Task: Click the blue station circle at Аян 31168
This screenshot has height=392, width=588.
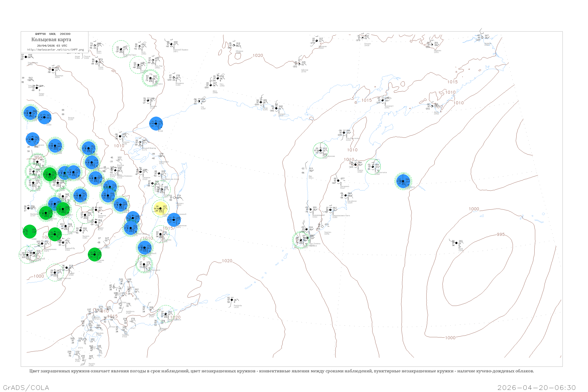Action: click(x=156, y=123)
